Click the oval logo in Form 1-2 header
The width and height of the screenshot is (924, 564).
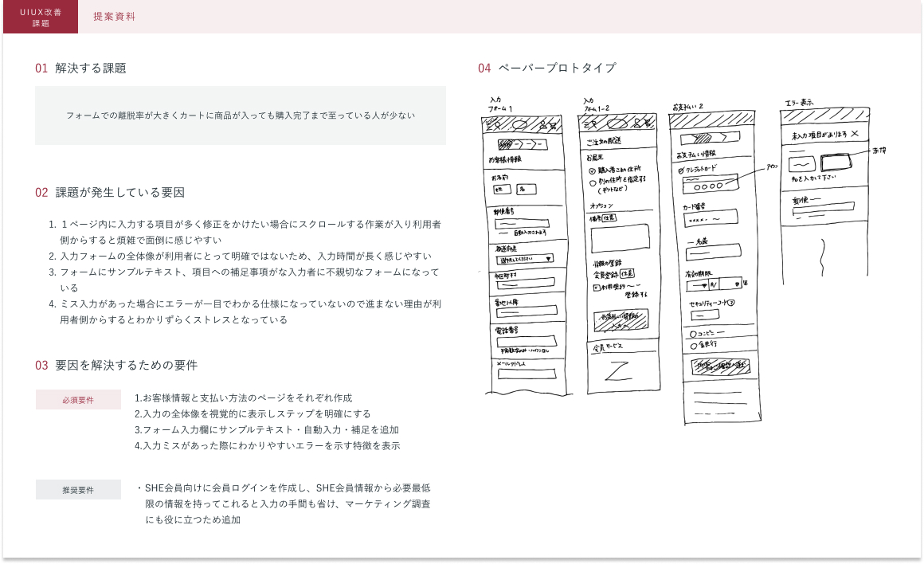point(617,123)
